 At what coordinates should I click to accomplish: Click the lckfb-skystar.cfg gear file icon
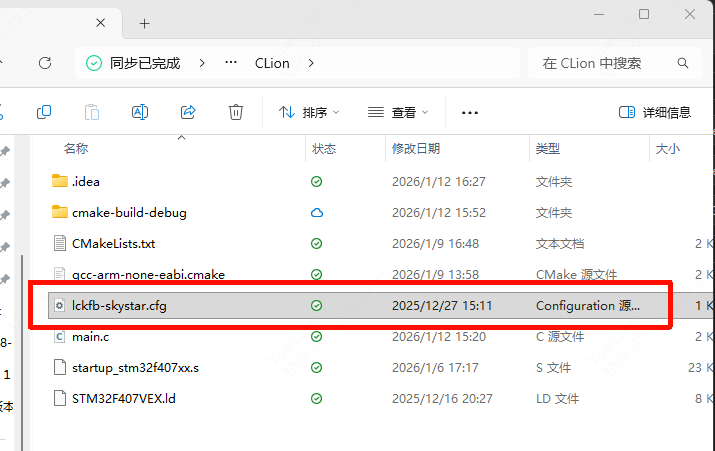[60, 305]
